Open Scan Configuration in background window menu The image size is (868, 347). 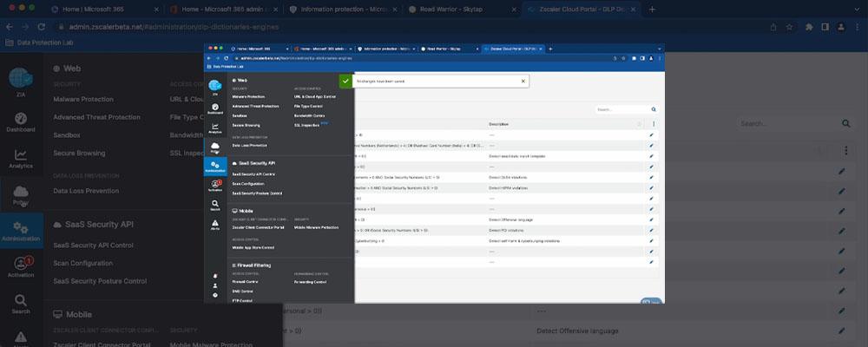click(83, 264)
